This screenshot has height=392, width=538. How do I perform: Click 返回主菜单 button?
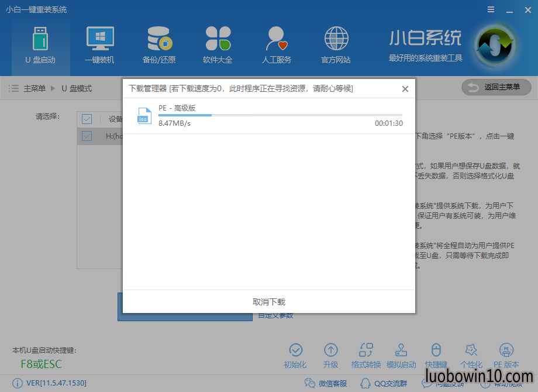coord(496,87)
